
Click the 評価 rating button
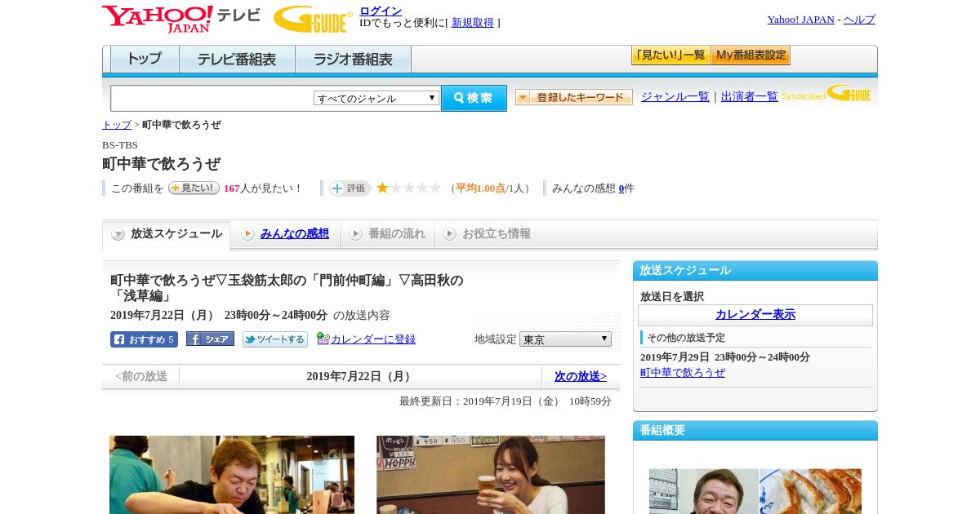point(350,188)
